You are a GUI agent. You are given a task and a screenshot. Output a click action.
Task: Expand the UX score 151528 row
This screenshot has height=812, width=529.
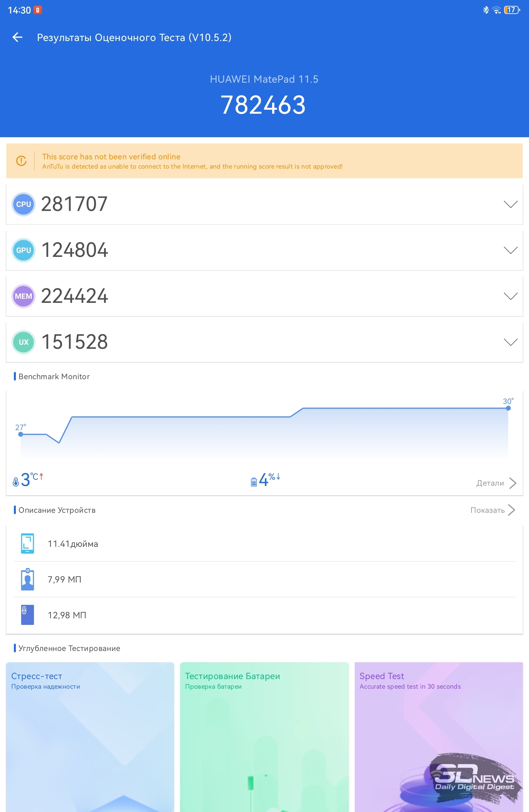click(264, 343)
